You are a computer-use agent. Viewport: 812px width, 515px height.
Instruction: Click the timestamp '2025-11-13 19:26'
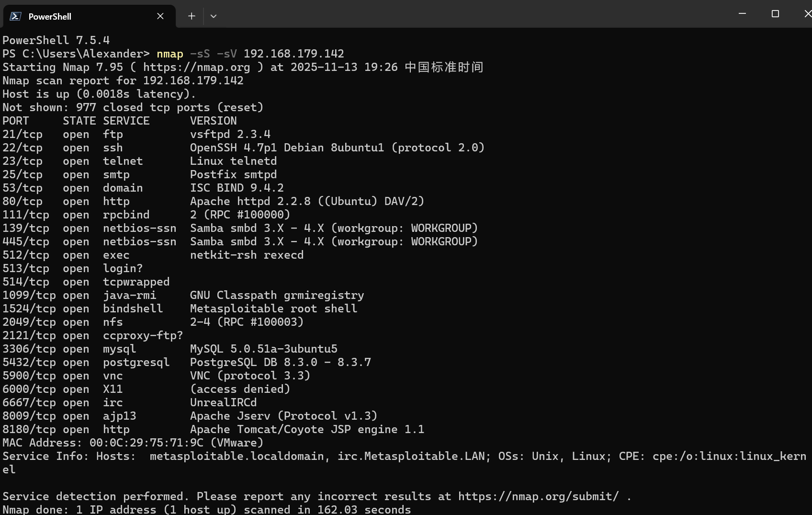tap(344, 67)
